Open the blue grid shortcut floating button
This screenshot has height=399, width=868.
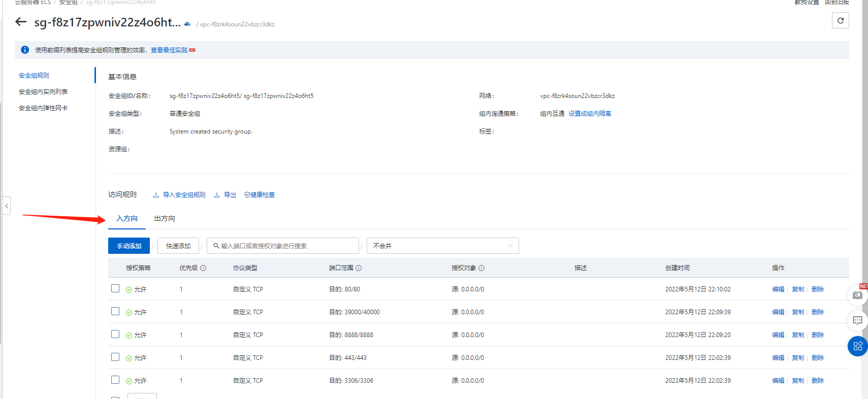[x=857, y=346]
